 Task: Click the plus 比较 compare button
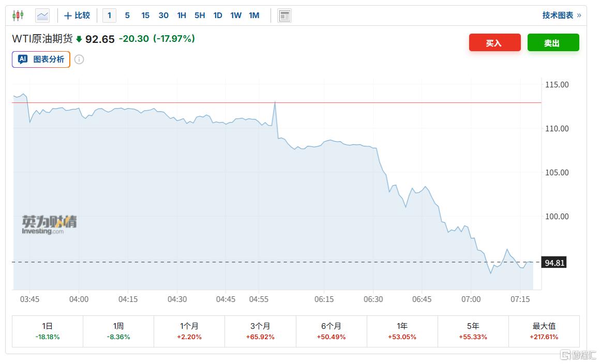[77, 16]
